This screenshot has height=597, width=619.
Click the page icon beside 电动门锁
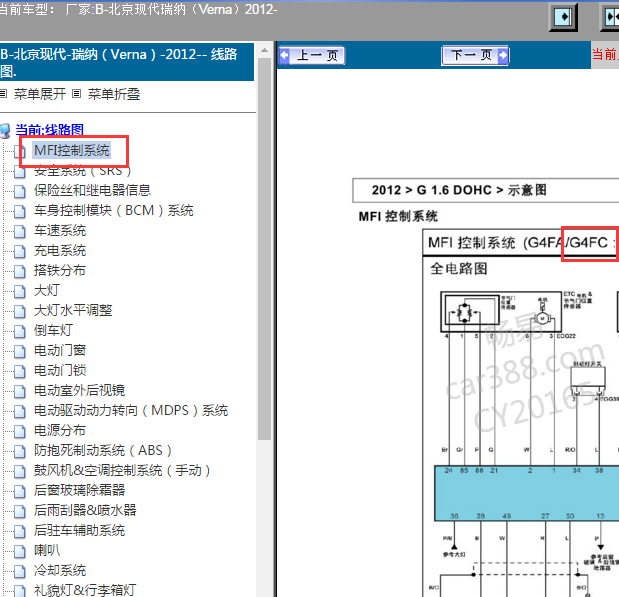click(x=19, y=372)
